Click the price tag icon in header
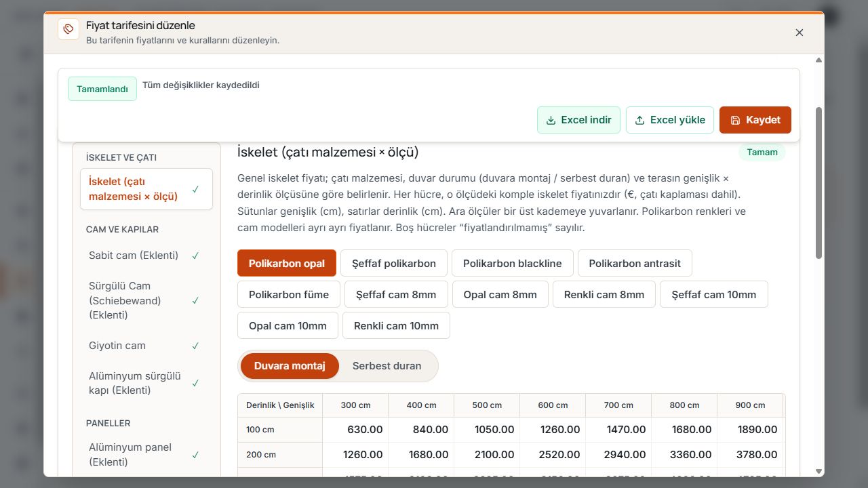Screen dimensions: 868x488 click(x=68, y=29)
